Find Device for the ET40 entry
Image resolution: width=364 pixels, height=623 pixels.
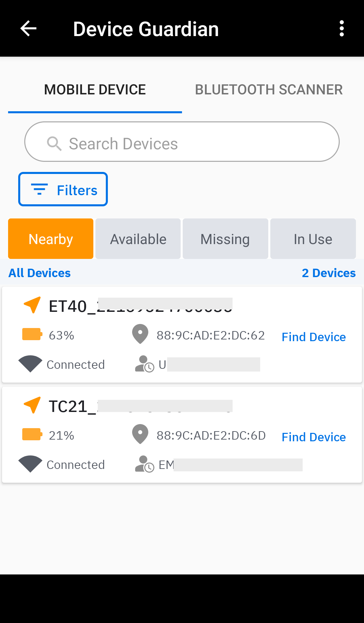click(313, 337)
